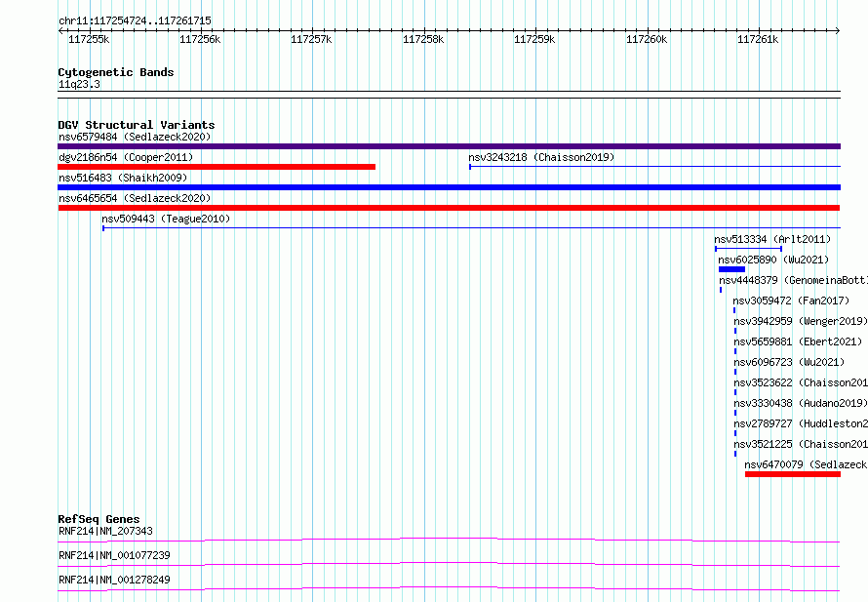Click the 117255k ruler tick label
The height and width of the screenshot is (602, 868).
point(89,39)
